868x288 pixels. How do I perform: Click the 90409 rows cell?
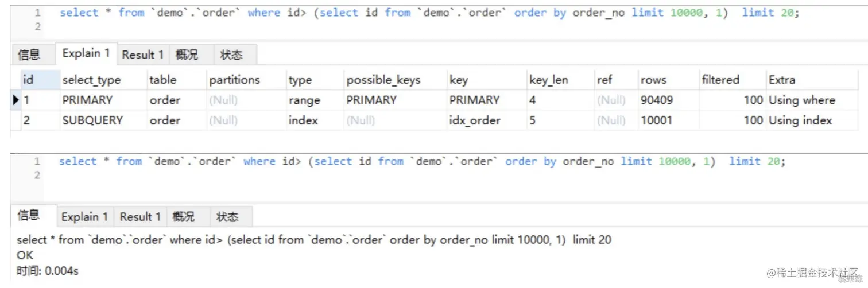668,100
